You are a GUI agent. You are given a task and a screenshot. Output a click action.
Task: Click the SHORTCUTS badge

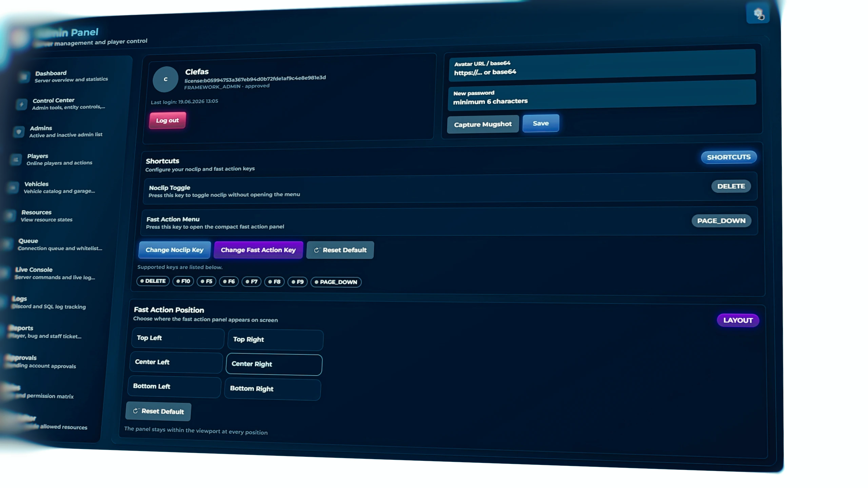pos(729,157)
